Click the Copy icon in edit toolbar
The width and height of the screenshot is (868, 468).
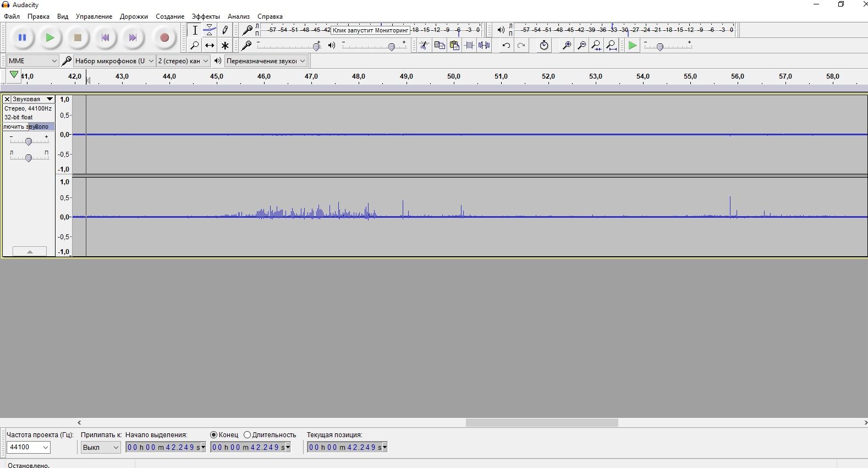(440, 45)
